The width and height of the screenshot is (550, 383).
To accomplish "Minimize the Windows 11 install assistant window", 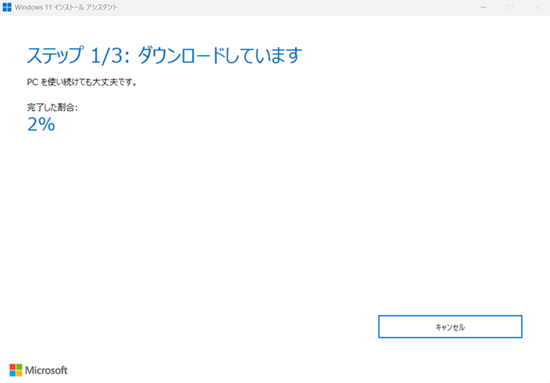I will tap(483, 7).
